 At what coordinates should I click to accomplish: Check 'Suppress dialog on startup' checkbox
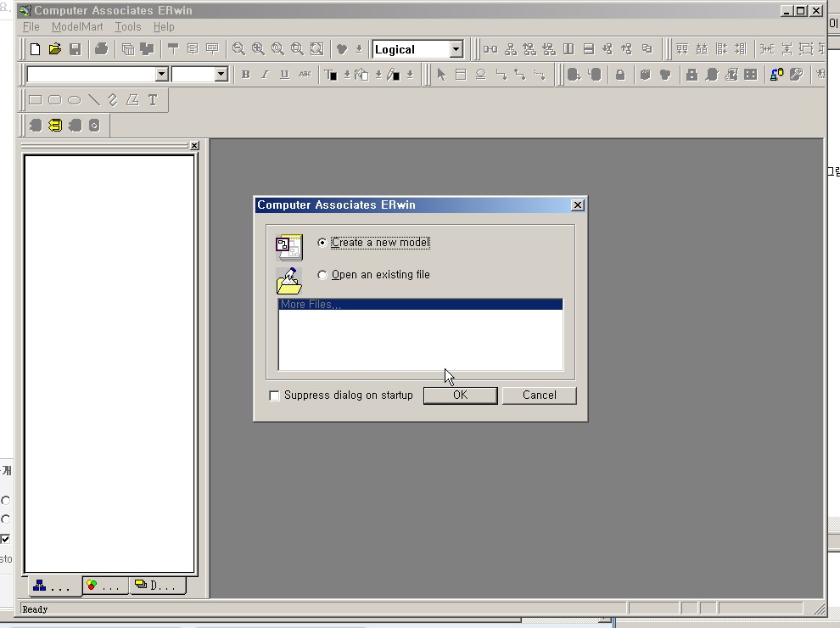click(274, 395)
